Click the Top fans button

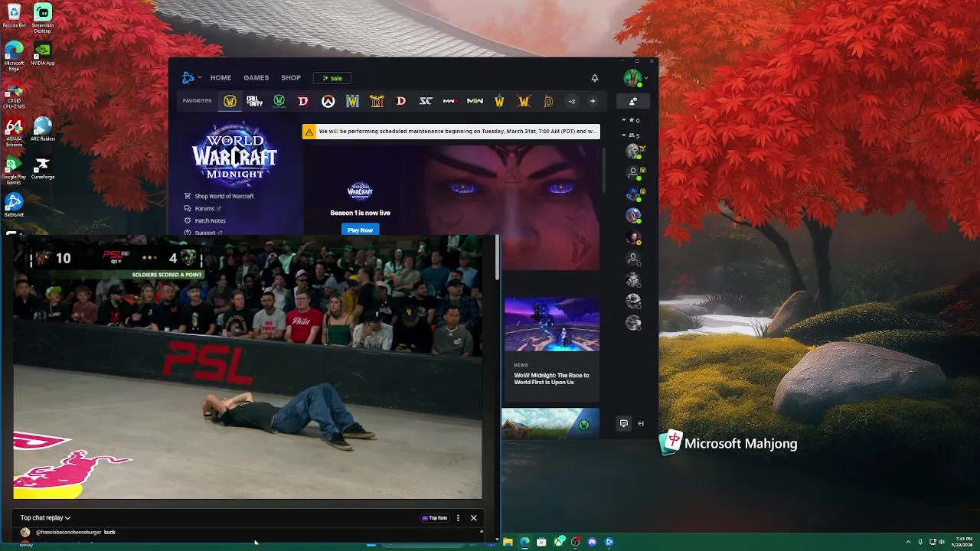click(434, 518)
